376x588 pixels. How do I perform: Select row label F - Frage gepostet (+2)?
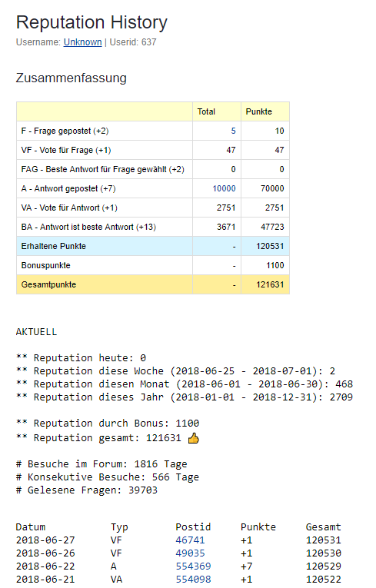click(x=65, y=131)
